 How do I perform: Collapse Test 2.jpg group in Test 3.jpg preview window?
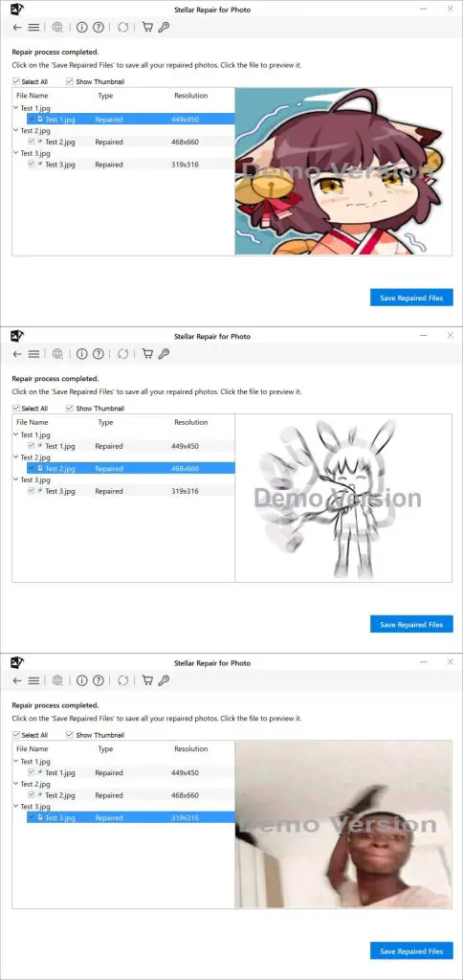pos(16,784)
